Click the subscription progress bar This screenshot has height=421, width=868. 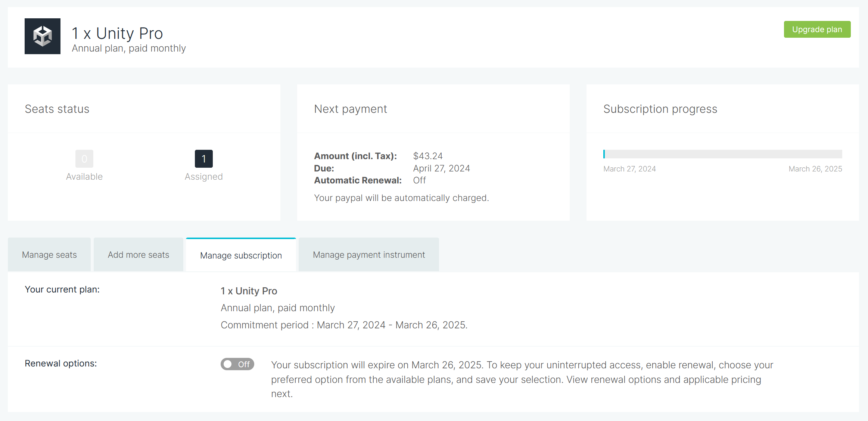[722, 154]
